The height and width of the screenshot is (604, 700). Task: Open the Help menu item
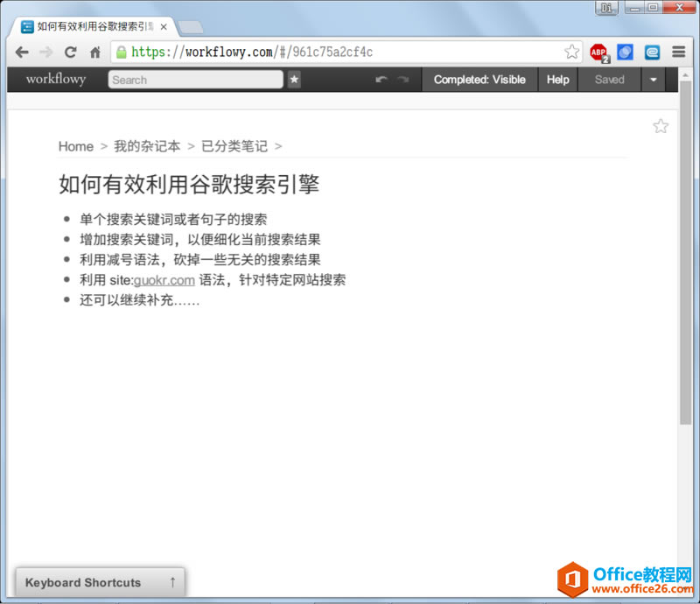tap(557, 80)
